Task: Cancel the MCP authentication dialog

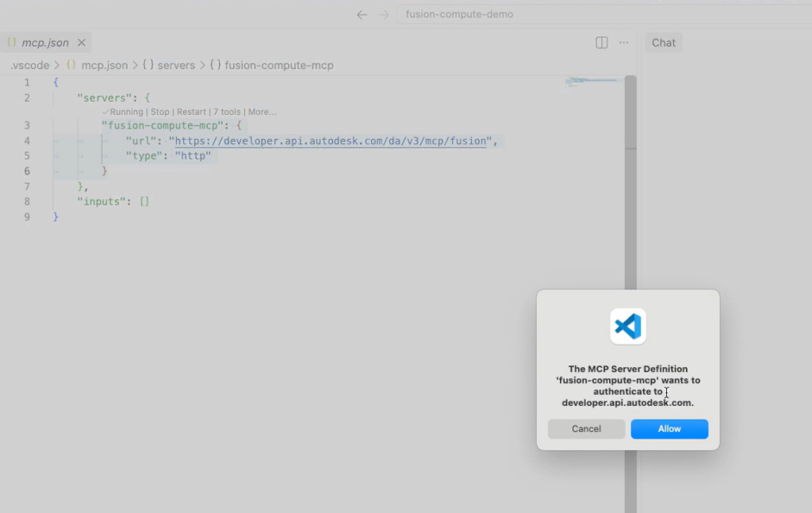Action: pos(586,429)
